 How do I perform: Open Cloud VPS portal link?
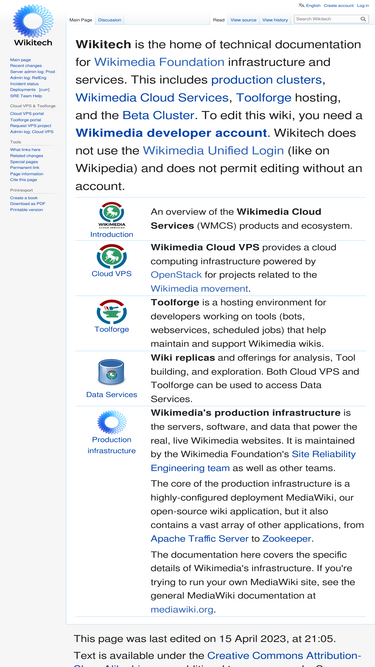click(27, 114)
